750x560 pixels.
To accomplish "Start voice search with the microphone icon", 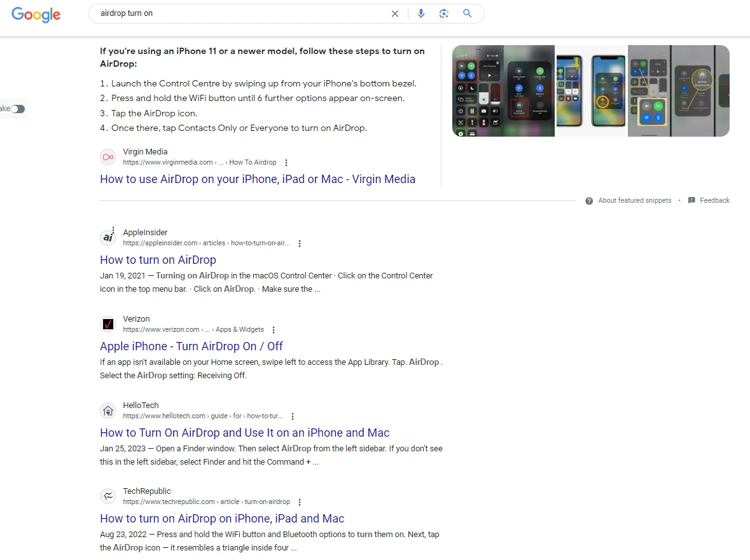I will (x=421, y=13).
